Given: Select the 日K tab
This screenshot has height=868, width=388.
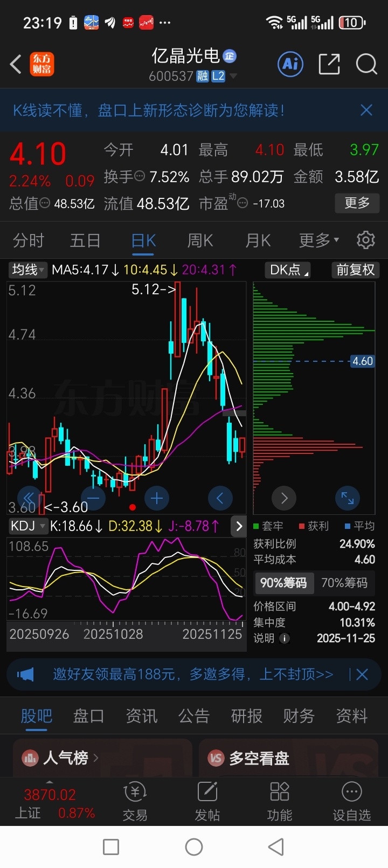Looking at the screenshot, I should click(x=143, y=240).
